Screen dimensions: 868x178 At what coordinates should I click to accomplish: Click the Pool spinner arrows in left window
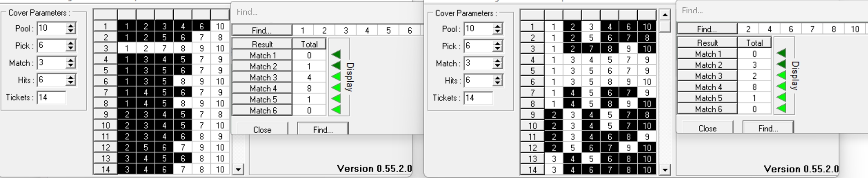pyautogui.click(x=70, y=28)
